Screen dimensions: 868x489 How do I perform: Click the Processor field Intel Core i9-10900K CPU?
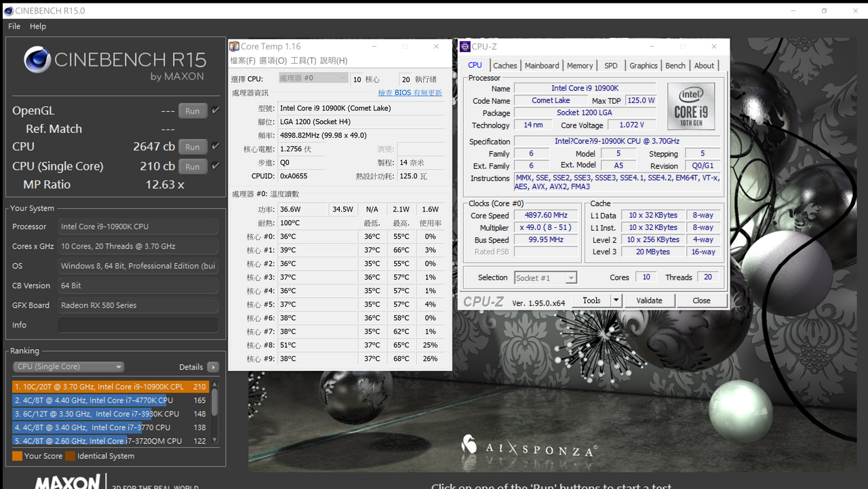point(138,227)
